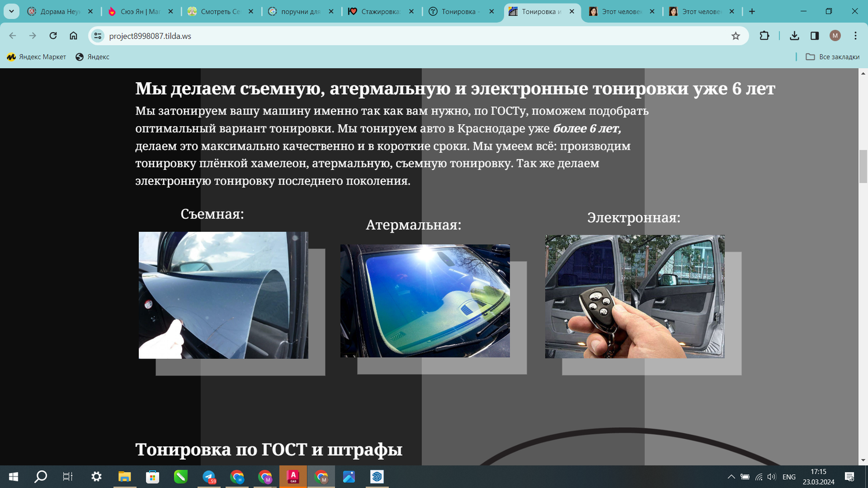The width and height of the screenshot is (868, 488).
Task: Open the Яндекс bookmark
Action: (93, 57)
